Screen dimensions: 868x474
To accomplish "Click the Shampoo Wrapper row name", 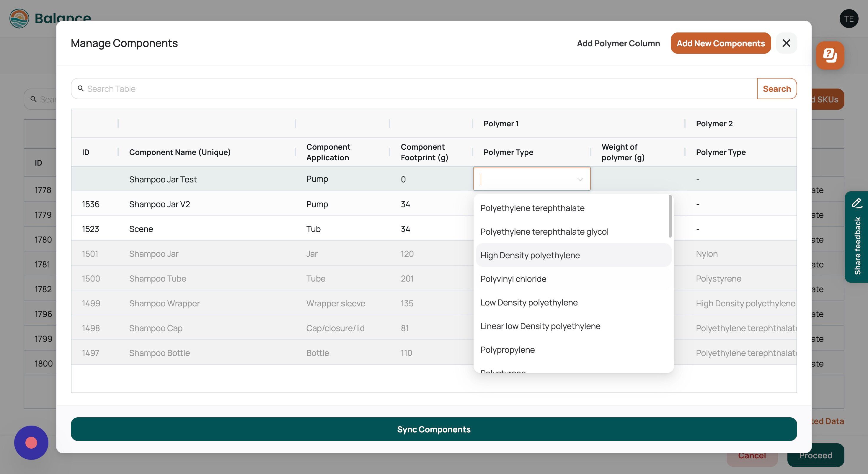I will [x=164, y=303].
